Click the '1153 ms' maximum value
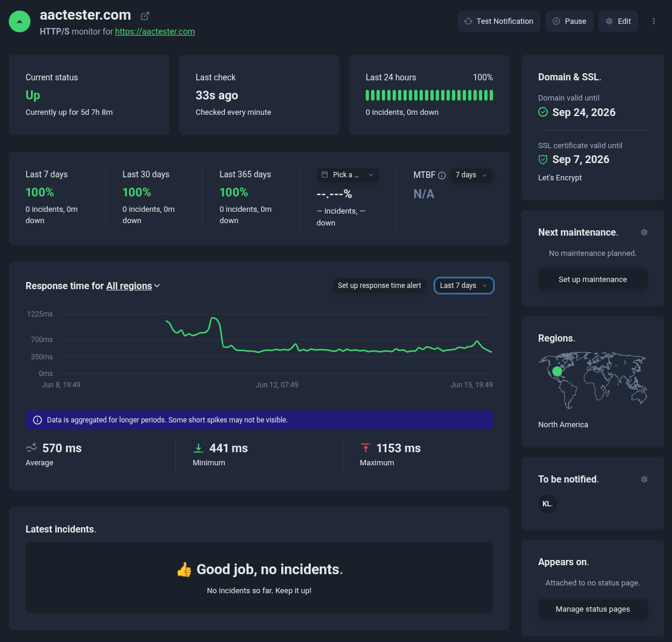The width and height of the screenshot is (672, 642). [398, 448]
